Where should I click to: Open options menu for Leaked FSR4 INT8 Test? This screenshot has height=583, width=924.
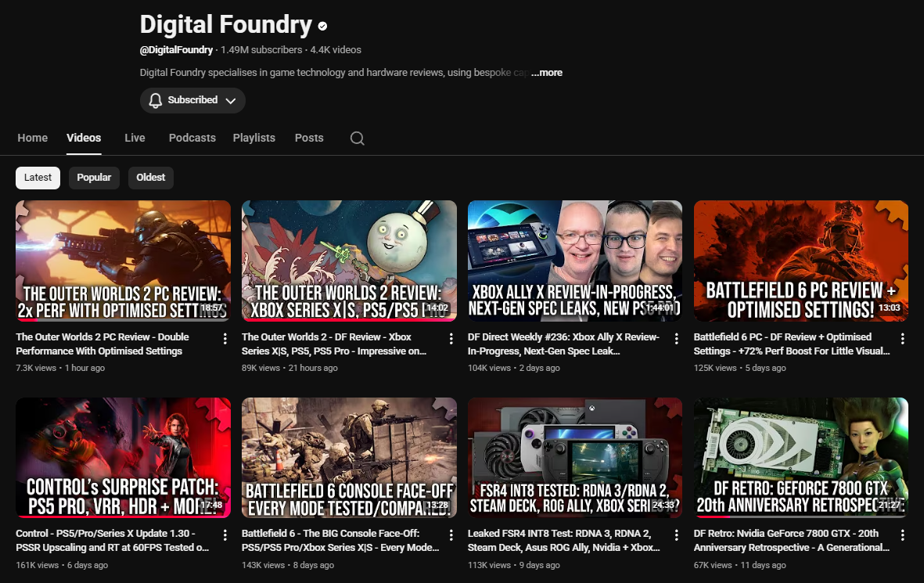pos(677,534)
